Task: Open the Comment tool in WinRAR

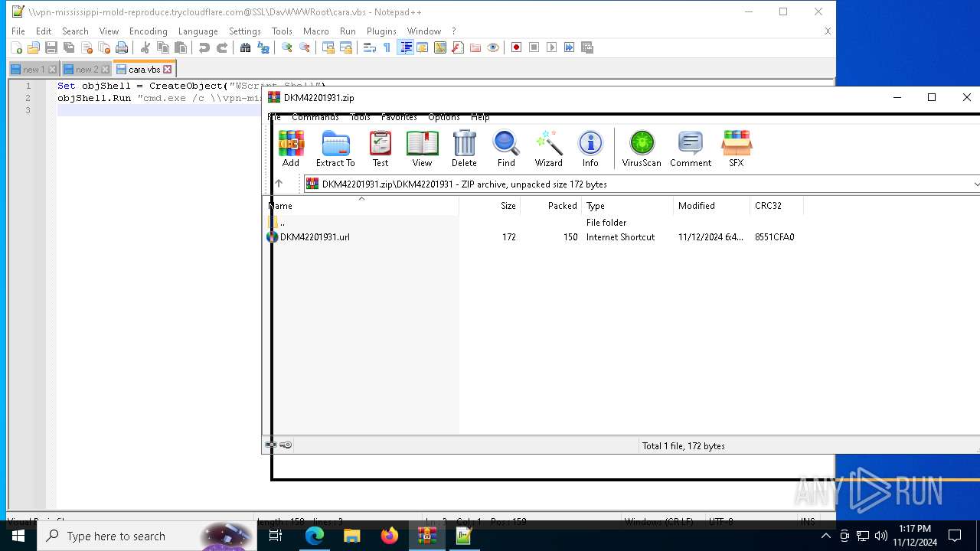Action: (x=691, y=148)
